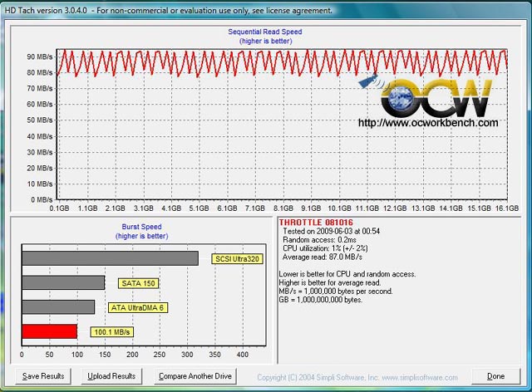Click the 4.1GB x-axis label

pyautogui.click(x=171, y=208)
